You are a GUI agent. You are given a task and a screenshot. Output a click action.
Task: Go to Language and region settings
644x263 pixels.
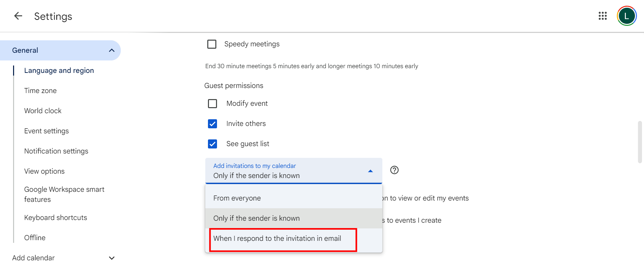pyautogui.click(x=59, y=71)
